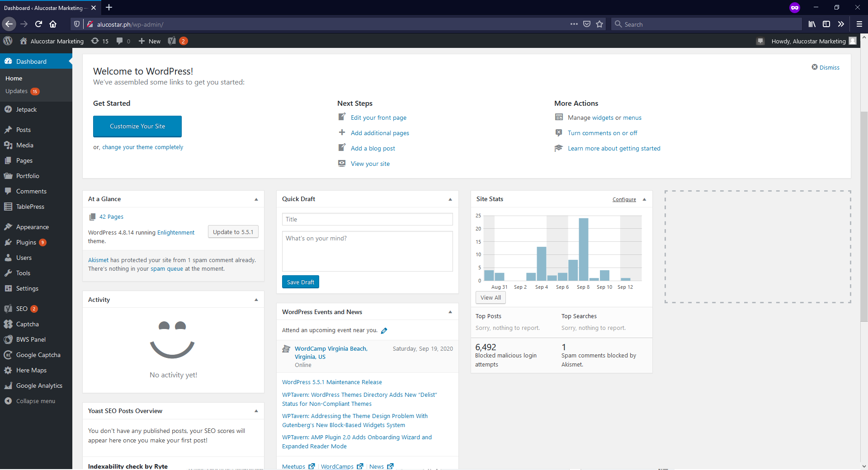The image size is (868, 470).
Task: Open the Jetpack sidebar icon
Action: pyautogui.click(x=8, y=109)
